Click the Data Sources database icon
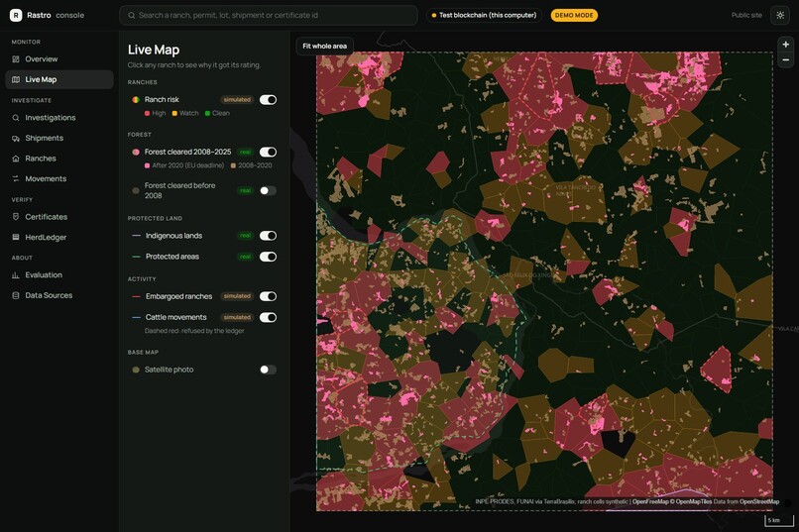This screenshot has height=532, width=799. [16, 295]
